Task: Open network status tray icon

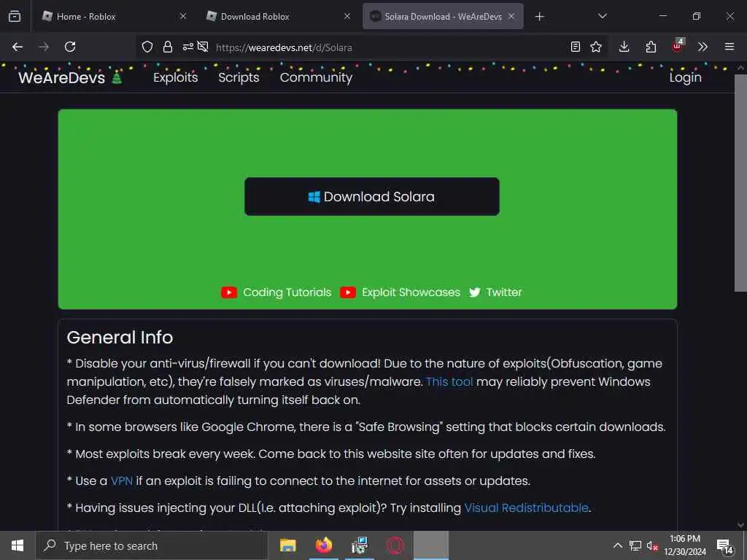Action: [x=635, y=545]
